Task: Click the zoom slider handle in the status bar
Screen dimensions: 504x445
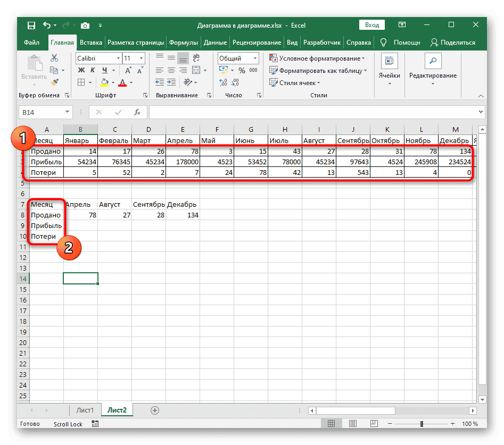Action: (420, 424)
